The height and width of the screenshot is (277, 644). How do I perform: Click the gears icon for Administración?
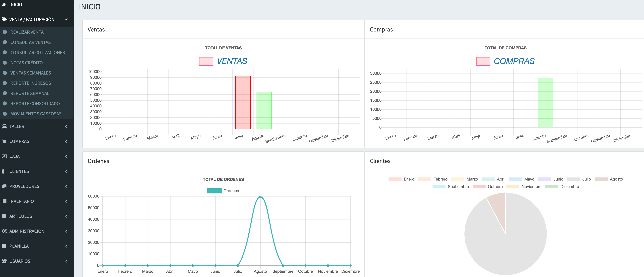[x=4, y=231]
